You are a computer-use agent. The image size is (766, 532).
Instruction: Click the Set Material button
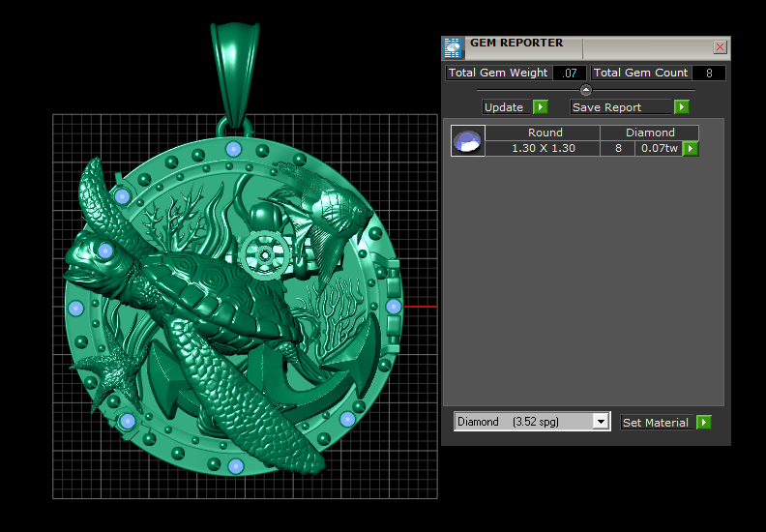tap(657, 423)
